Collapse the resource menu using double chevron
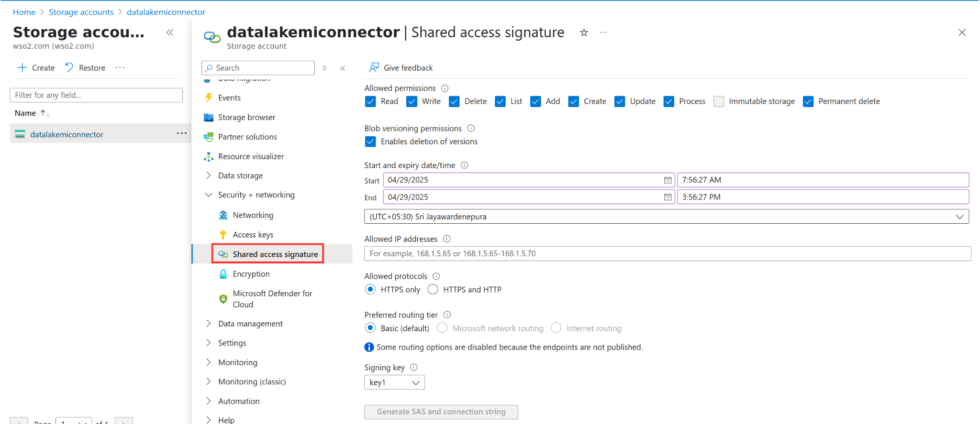 point(343,68)
